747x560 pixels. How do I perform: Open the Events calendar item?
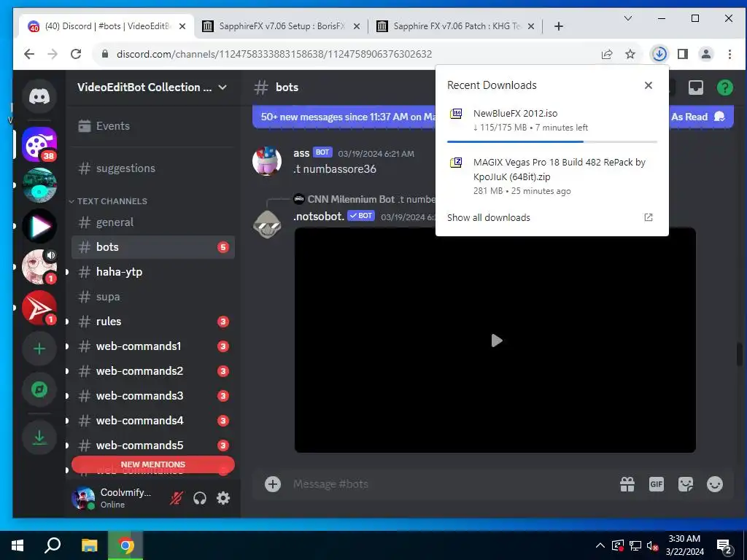152,125
